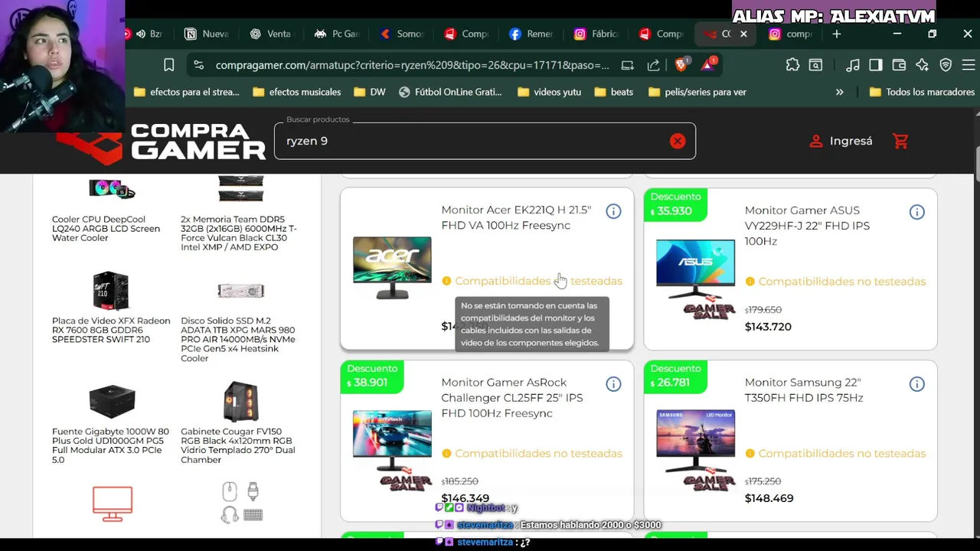Open the browser hamburger menu
980x551 pixels.
click(969, 65)
